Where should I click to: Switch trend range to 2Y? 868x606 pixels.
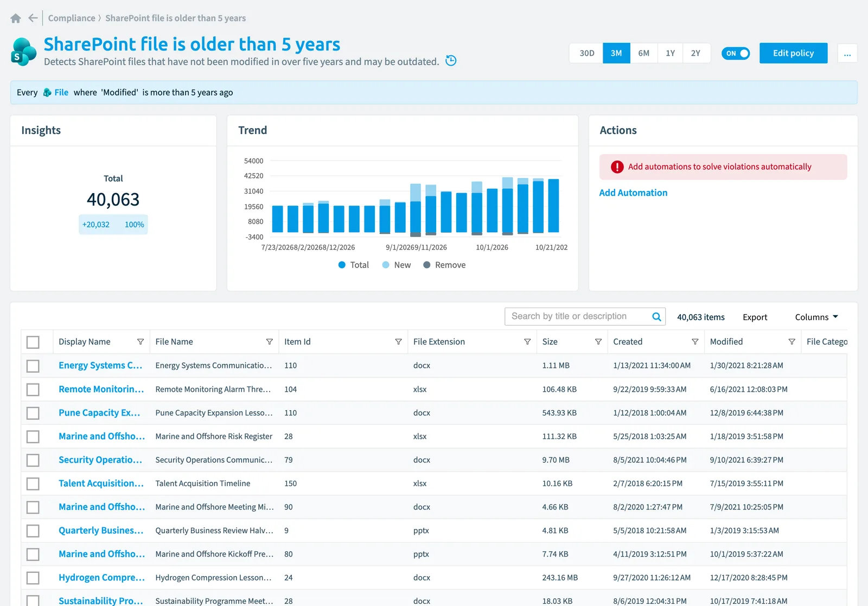tap(696, 53)
